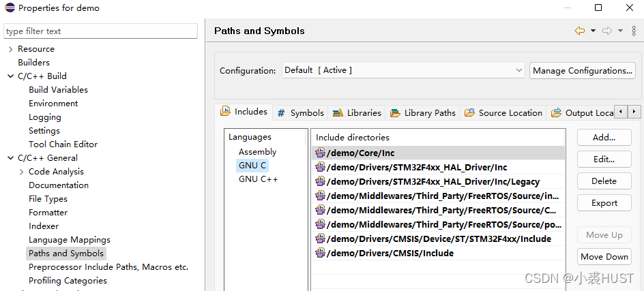Click the Symbols tab hash icon
Screen dimensions: 644x291
281,113
